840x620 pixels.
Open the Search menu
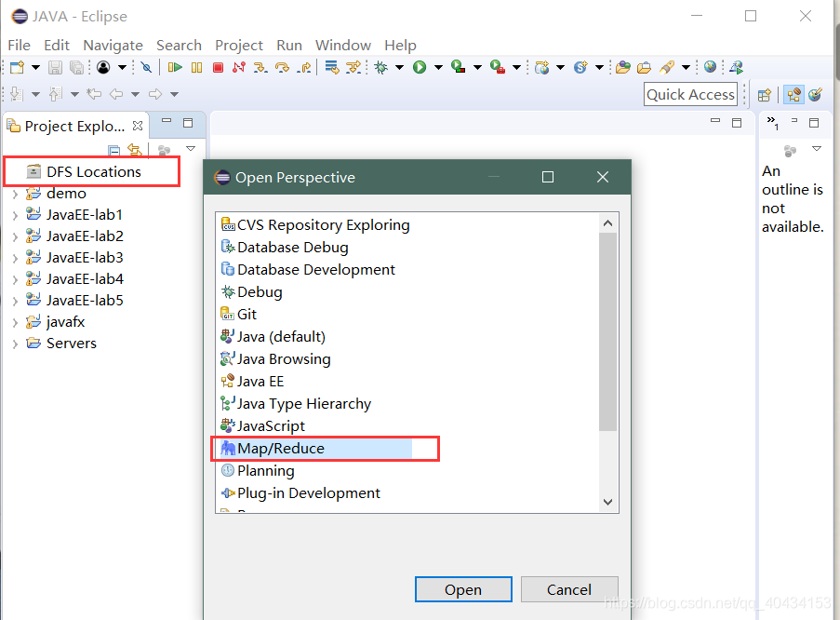tap(179, 45)
